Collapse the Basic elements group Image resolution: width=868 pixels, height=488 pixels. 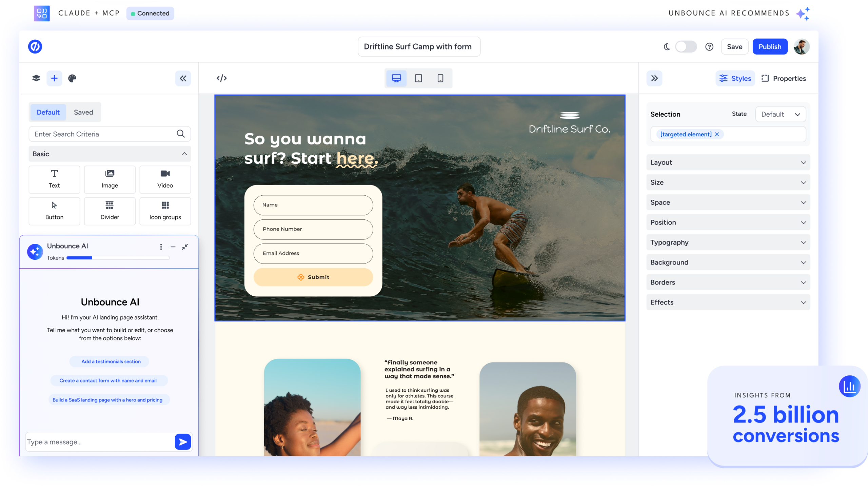pyautogui.click(x=110, y=154)
